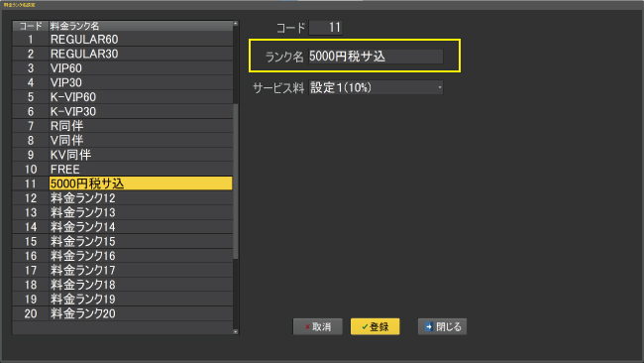Image resolution: width=644 pixels, height=363 pixels.
Task: Select the K-VIP30 row
Action: pyautogui.click(x=123, y=111)
